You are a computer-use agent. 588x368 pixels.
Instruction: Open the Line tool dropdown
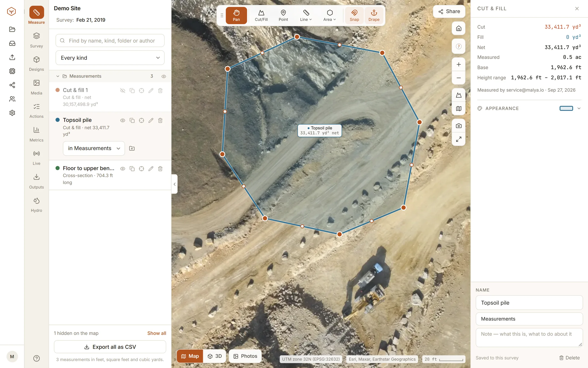click(306, 15)
